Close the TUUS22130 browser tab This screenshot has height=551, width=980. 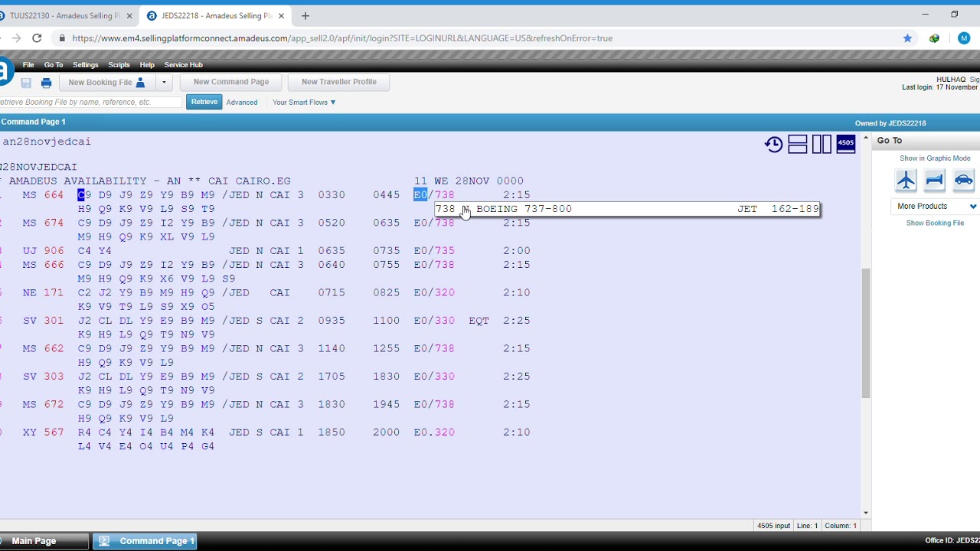(128, 15)
